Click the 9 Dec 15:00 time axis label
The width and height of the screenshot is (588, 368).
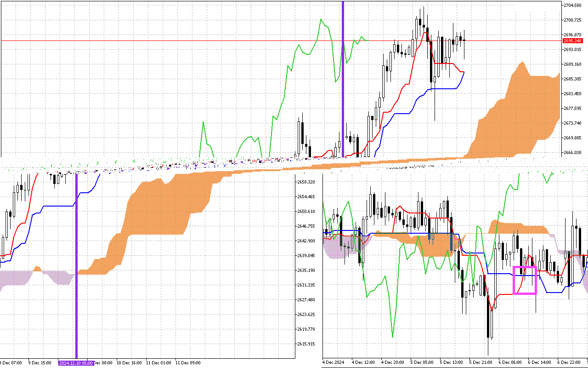40,363
